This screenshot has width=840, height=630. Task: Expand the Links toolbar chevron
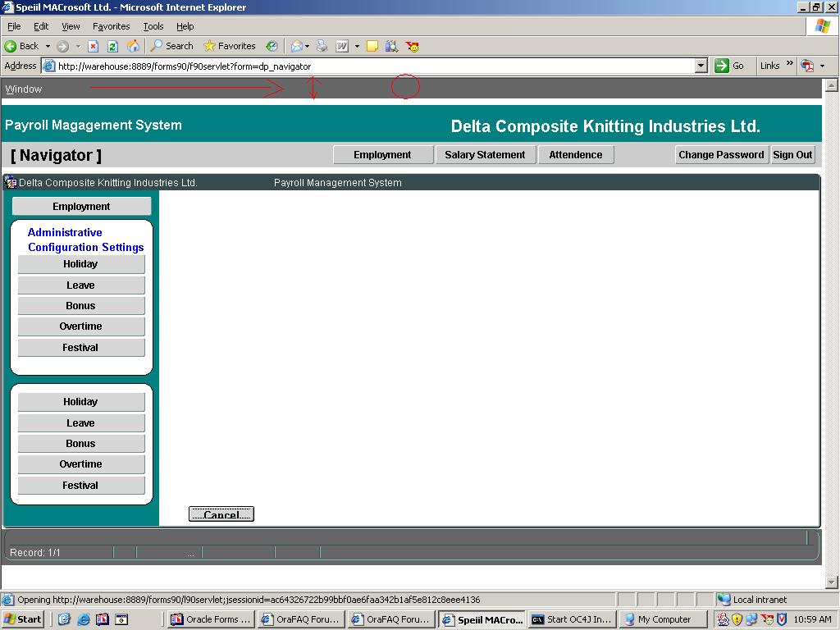(789, 63)
